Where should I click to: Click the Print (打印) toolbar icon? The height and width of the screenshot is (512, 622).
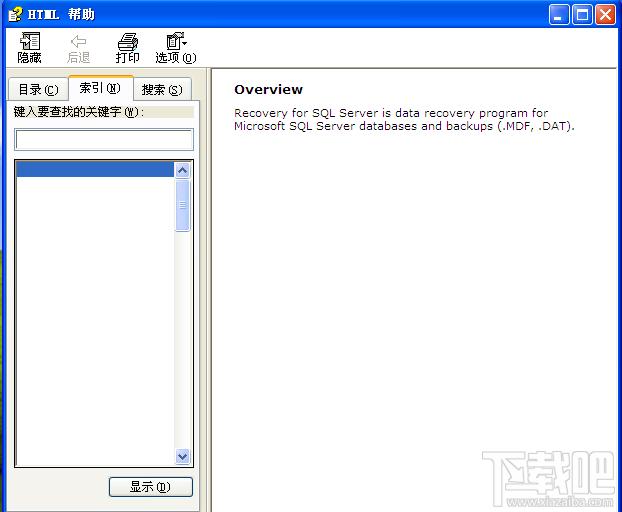(x=128, y=41)
